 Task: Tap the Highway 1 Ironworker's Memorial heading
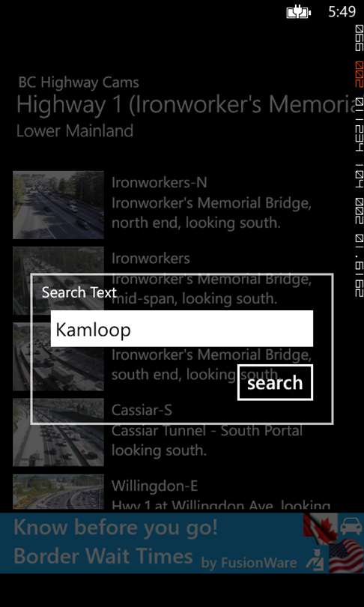click(186, 105)
